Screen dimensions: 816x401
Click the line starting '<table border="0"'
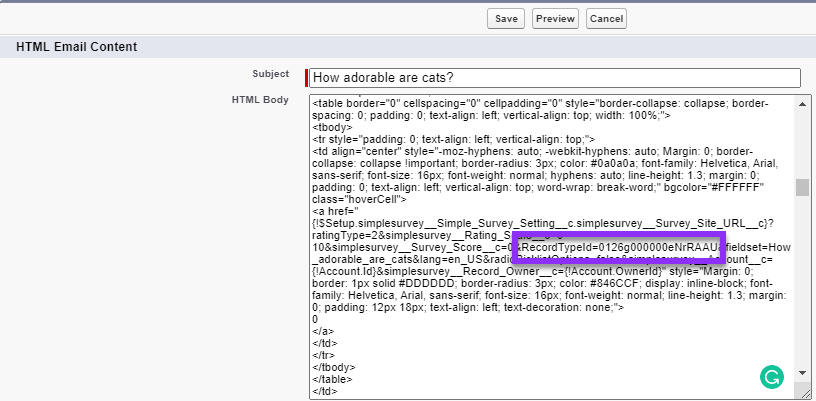[x=540, y=103]
